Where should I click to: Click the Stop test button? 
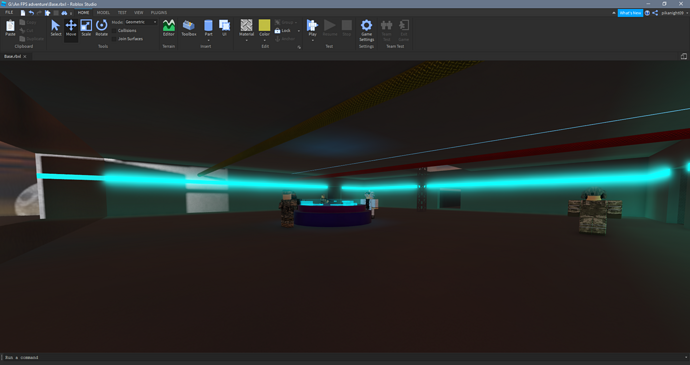347,28
